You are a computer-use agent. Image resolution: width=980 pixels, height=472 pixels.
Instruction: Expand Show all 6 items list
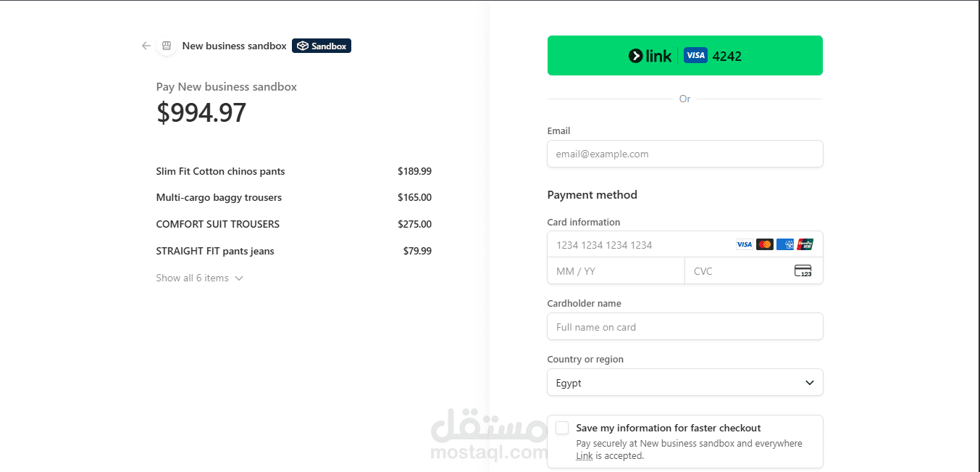(x=199, y=278)
